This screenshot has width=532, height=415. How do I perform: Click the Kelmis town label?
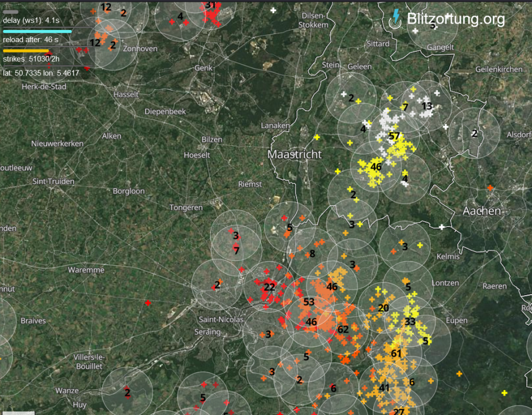tap(448, 256)
